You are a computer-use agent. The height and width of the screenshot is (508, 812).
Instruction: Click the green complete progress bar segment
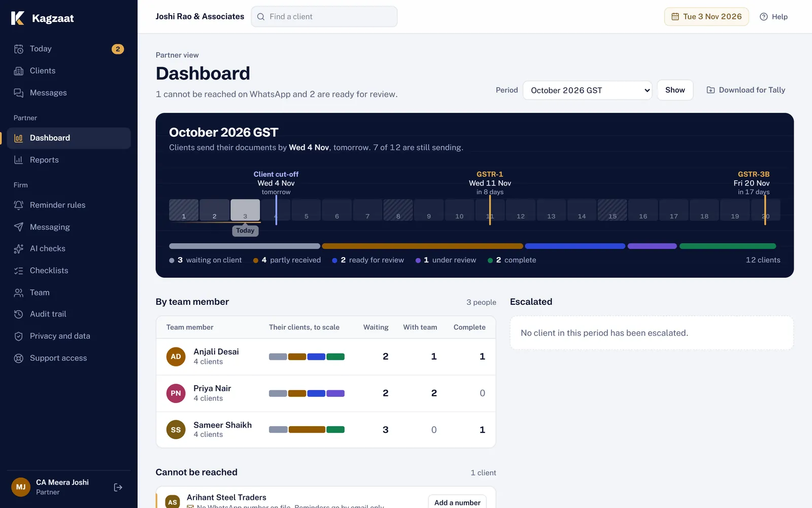click(728, 246)
